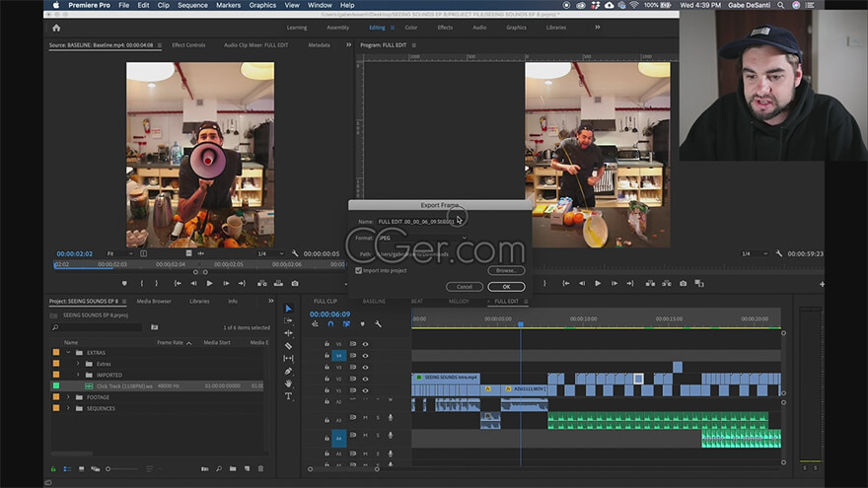Open Source monitor 1/4 resolution dropdown

click(270, 253)
